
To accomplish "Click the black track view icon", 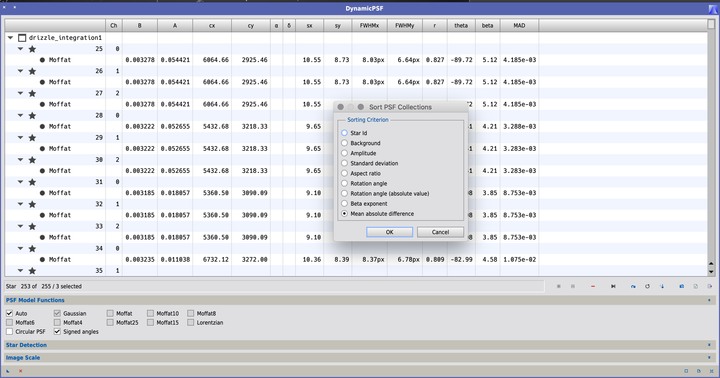I will 613,286.
